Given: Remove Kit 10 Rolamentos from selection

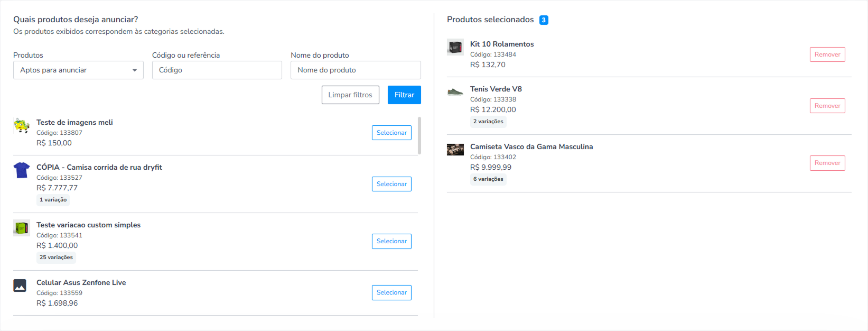Looking at the screenshot, I should (x=827, y=54).
